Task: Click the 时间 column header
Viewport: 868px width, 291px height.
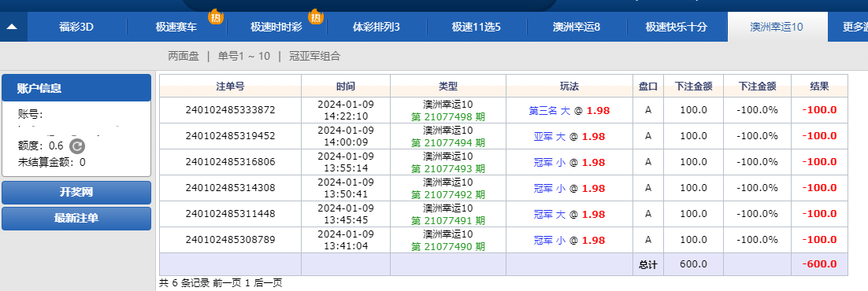Action: pyautogui.click(x=346, y=87)
